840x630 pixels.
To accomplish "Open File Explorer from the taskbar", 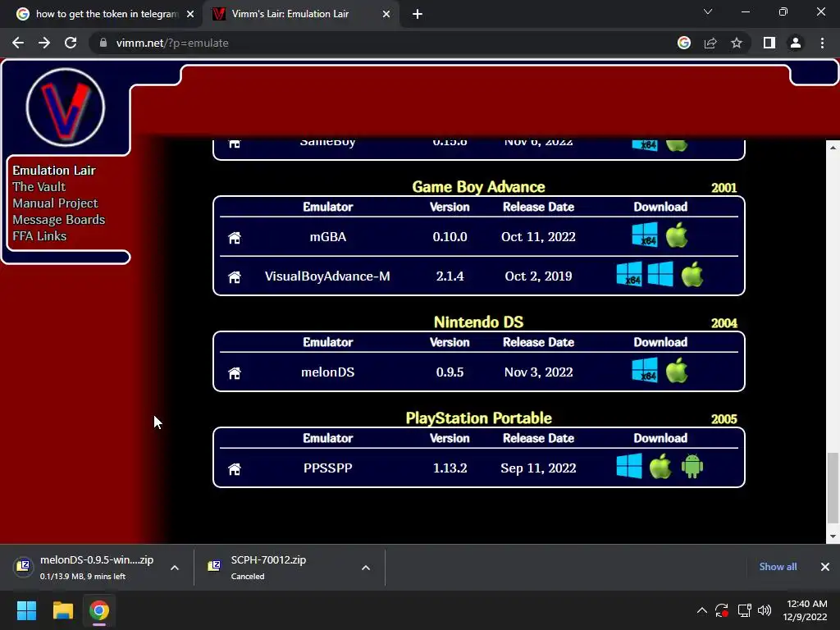I will pos(62,610).
